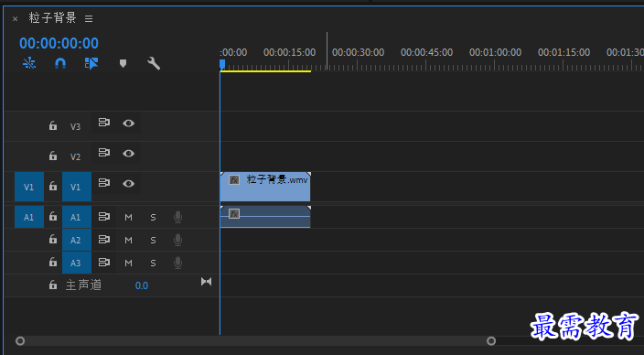Screen dimensions: 644x355
Task: Mute track A2
Action: (x=129, y=240)
